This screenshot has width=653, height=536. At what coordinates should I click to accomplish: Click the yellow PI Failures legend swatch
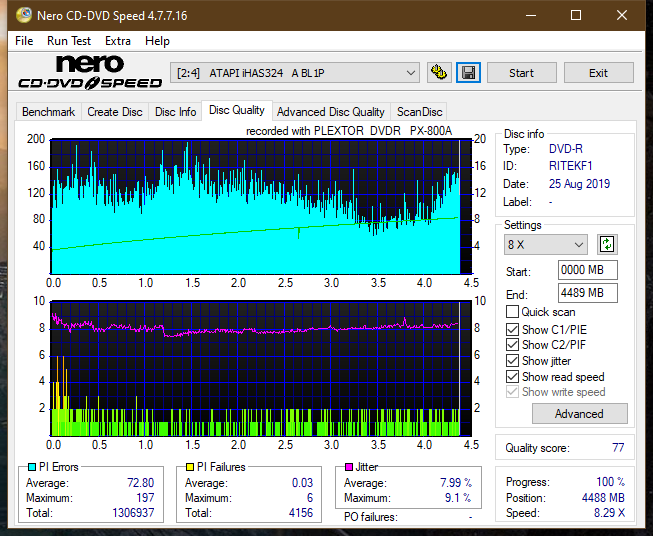[190, 467]
